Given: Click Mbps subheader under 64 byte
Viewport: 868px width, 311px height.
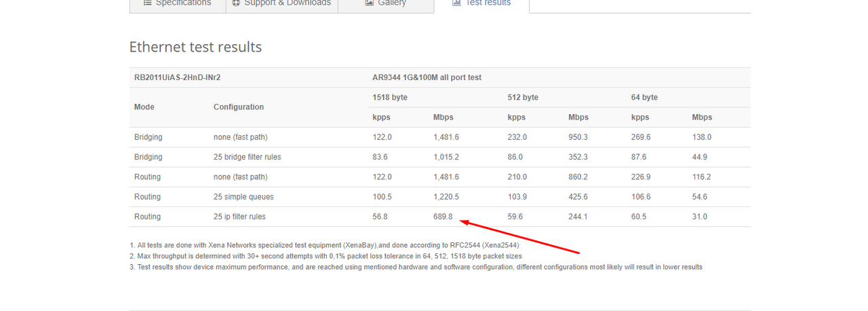Looking at the screenshot, I should [702, 117].
